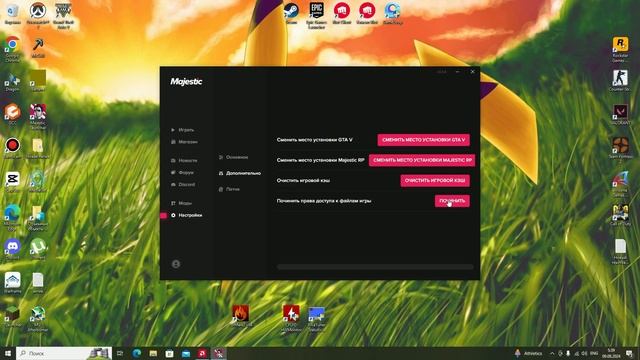The width and height of the screenshot is (640, 360).
Task: Click the ОЧИСТИТЬ ИГРОВОЙ КЭШ button
Action: click(x=435, y=180)
